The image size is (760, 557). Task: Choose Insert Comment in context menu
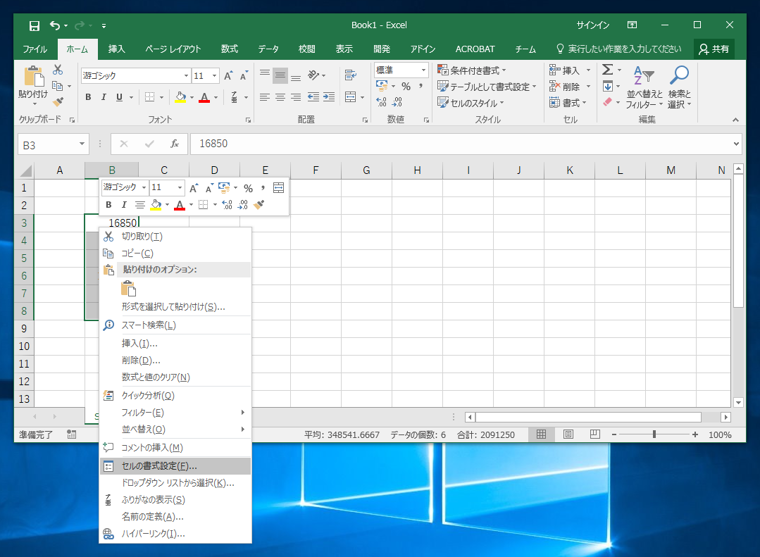pos(175,447)
